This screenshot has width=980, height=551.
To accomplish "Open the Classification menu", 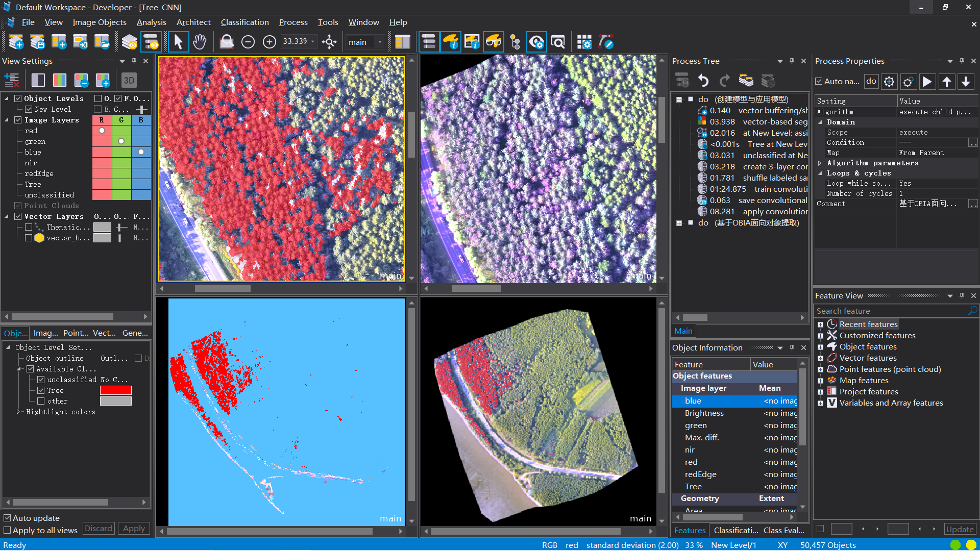I will coord(244,22).
